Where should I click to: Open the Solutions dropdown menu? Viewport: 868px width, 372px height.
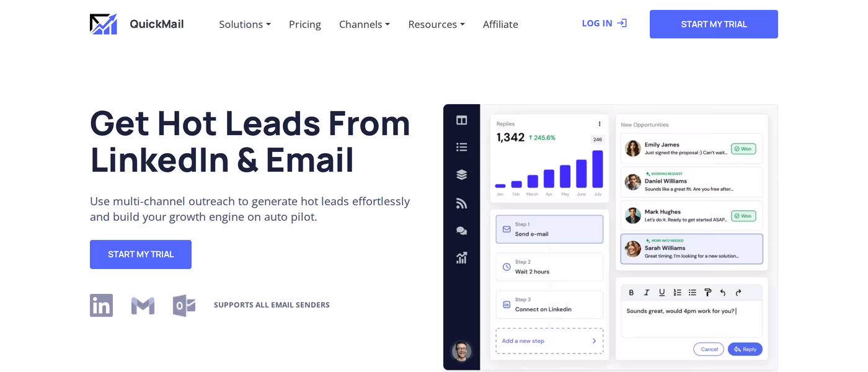click(245, 24)
